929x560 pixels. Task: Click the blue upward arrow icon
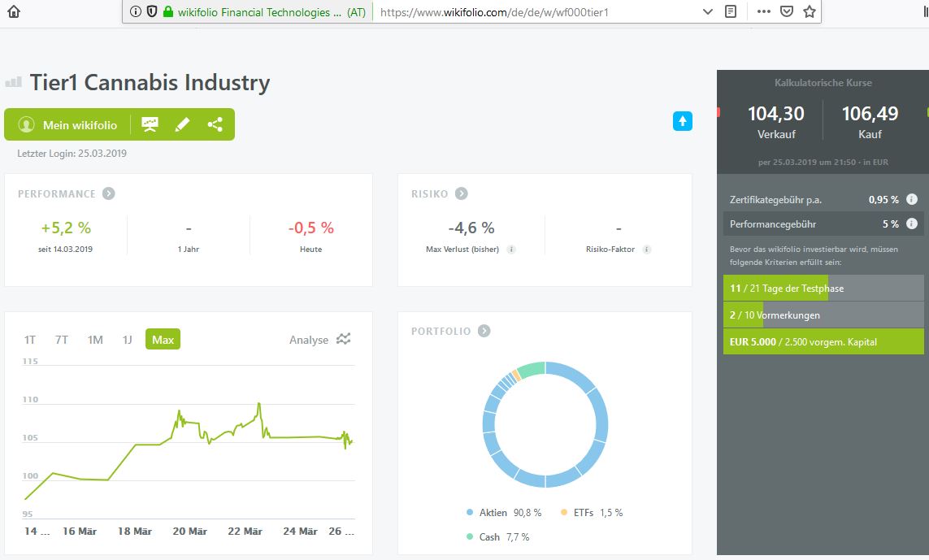683,121
